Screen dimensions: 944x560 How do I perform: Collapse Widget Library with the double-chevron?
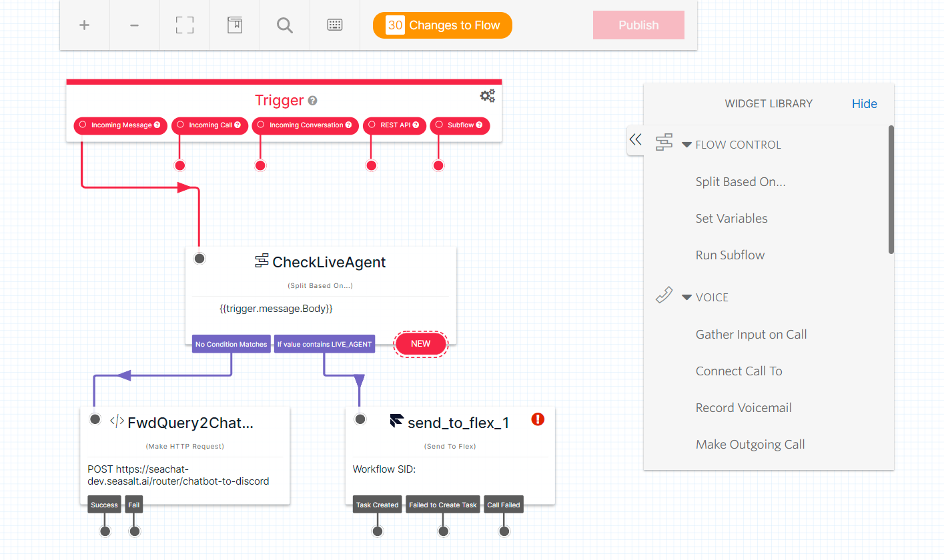pyautogui.click(x=634, y=140)
